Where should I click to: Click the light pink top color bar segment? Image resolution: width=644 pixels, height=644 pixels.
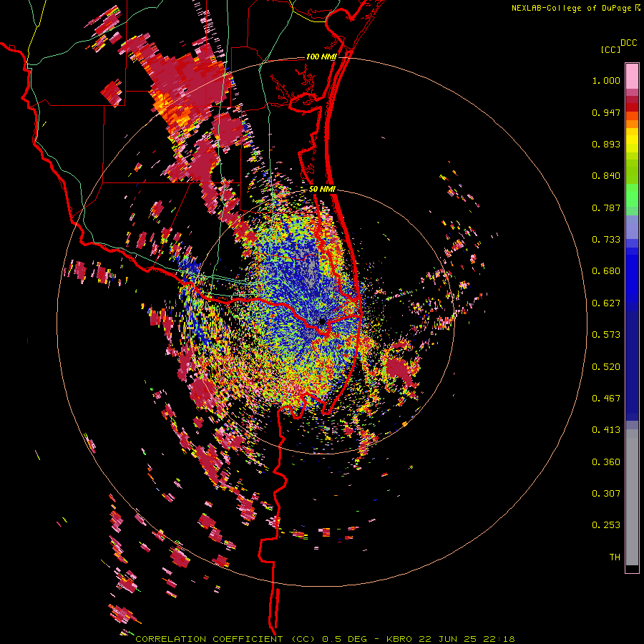[632, 76]
